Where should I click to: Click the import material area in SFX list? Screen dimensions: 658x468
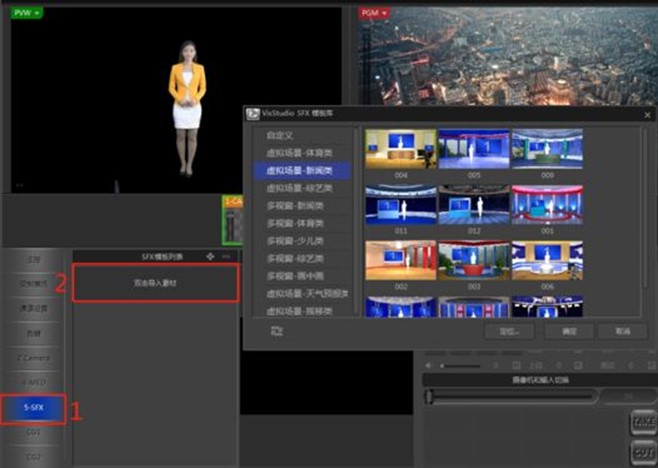pyautogui.click(x=156, y=283)
